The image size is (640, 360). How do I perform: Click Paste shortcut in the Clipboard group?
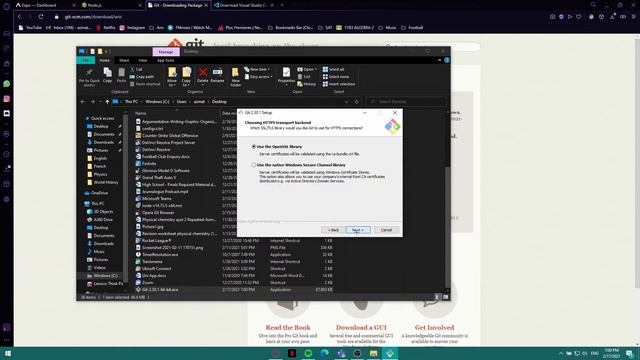145,84
